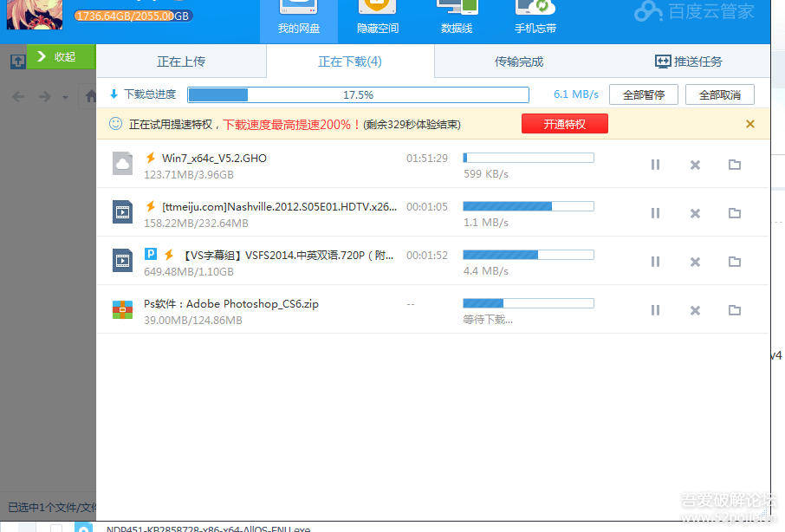Click the Nashville download progress bar
Image resolution: width=785 pixels, height=532 pixels.
tap(529, 206)
